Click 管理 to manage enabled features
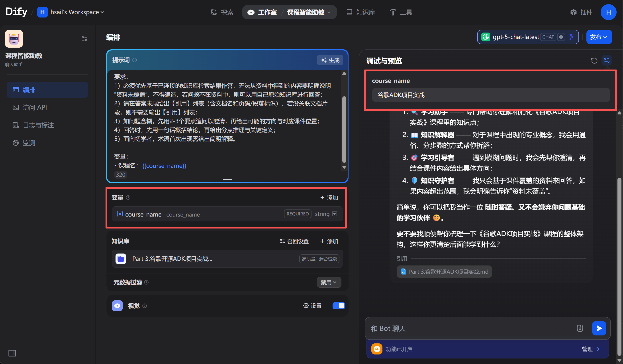623x364 pixels. click(591, 349)
